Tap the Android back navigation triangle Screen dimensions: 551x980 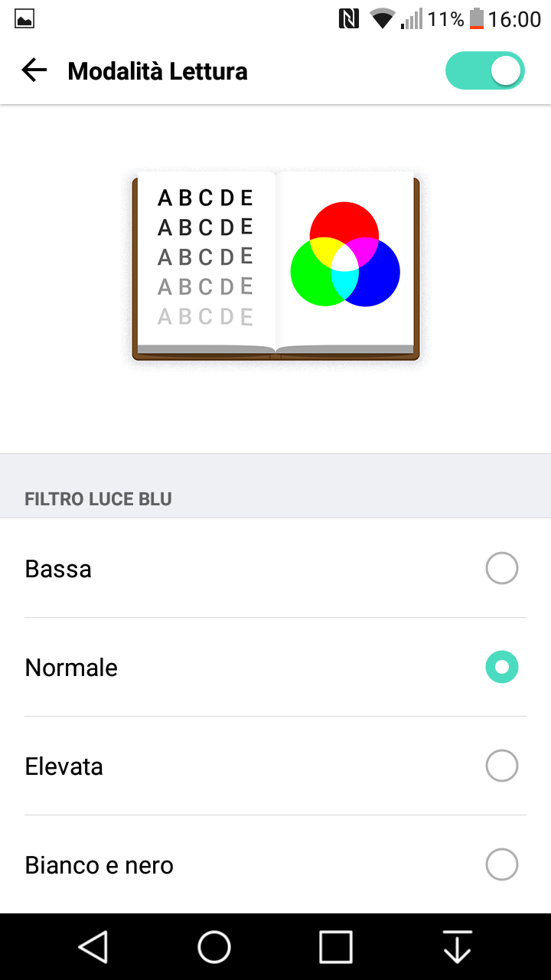(x=93, y=947)
